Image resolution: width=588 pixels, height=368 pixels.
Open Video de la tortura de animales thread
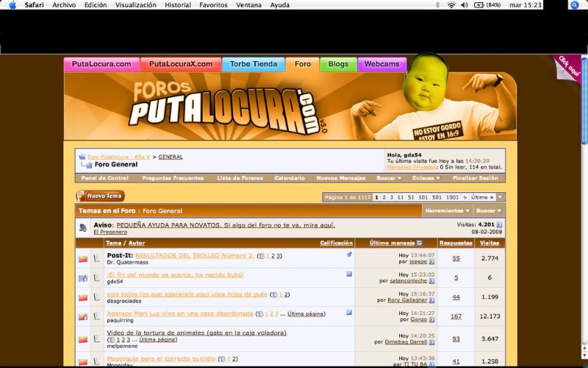[197, 333]
